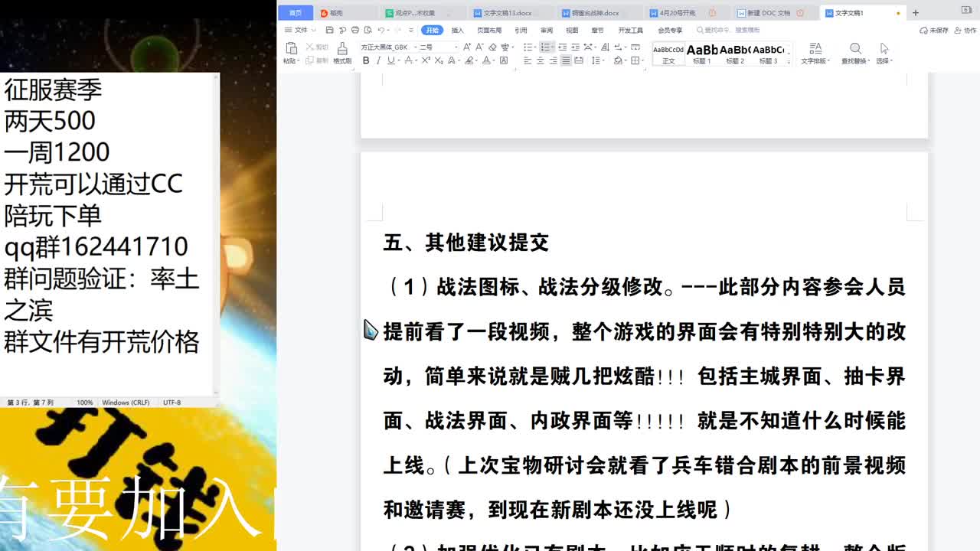Click the 首页 home tab
This screenshot has width=980, height=551.
pyautogui.click(x=296, y=13)
